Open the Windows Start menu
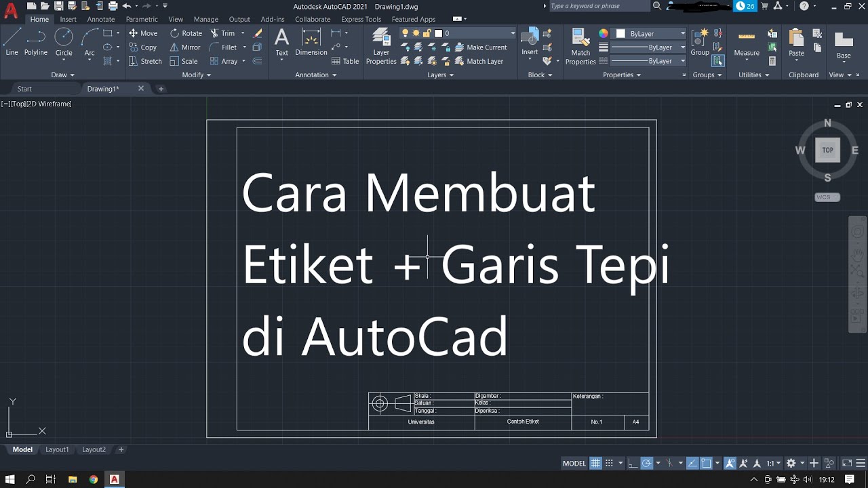The image size is (868, 488). click(9, 479)
